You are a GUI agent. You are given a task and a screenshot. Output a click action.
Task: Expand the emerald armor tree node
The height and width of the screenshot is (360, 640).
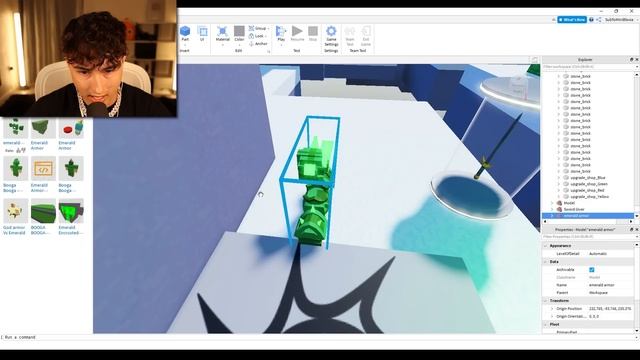coord(552,216)
